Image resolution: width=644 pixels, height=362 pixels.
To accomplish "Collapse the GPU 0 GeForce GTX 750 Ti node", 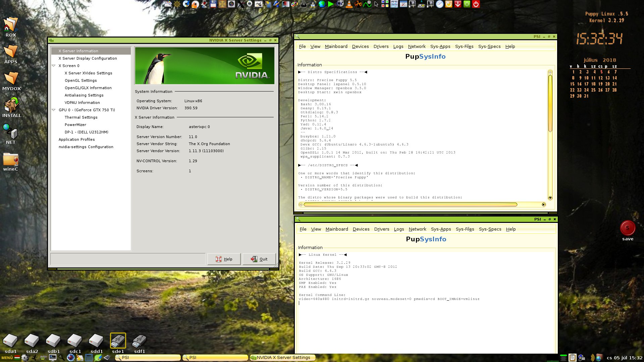I will tap(54, 110).
